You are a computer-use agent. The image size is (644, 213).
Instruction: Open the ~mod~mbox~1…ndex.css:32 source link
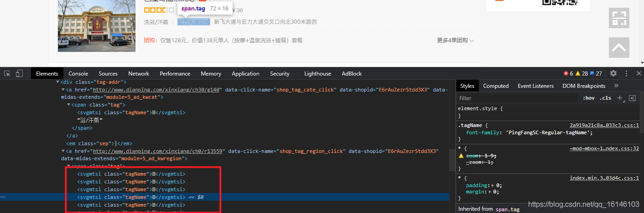[604, 148]
